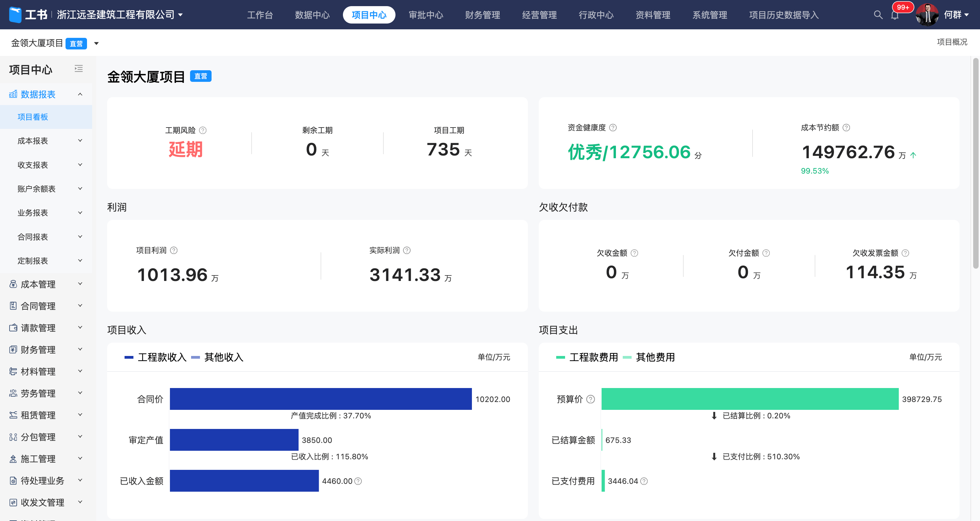
Task: Click the 分包管理 sidebar icon
Action: click(x=13, y=437)
